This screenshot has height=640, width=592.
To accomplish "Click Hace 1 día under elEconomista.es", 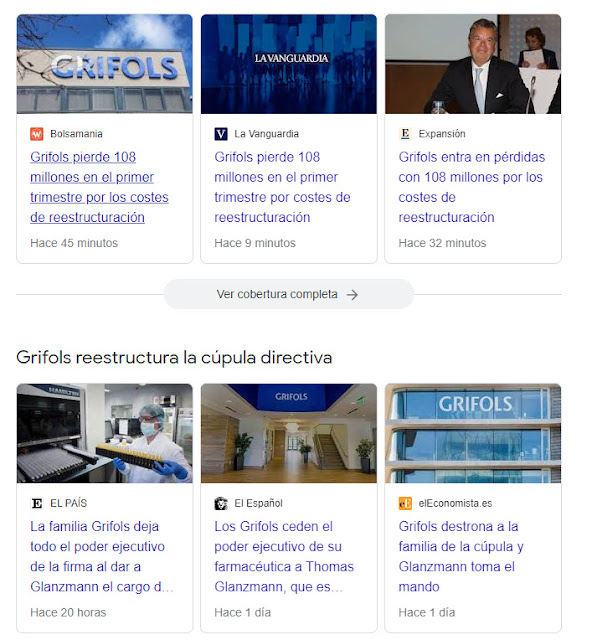I will pos(427,613).
